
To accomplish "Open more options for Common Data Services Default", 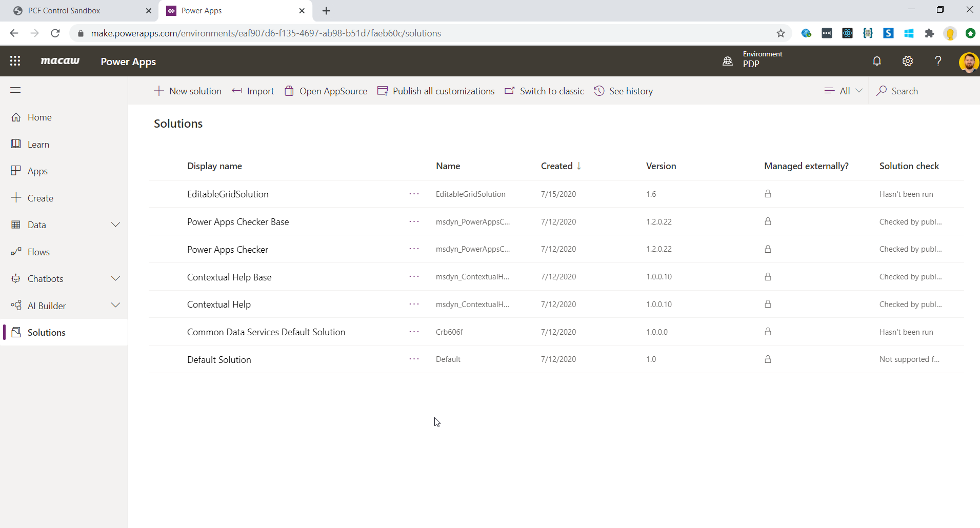I will coord(414,332).
